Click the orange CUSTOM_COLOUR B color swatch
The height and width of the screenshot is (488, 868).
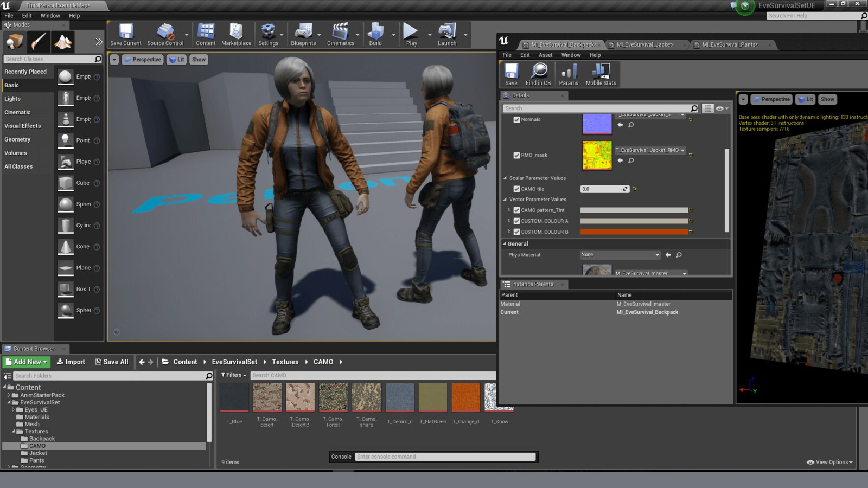point(635,232)
